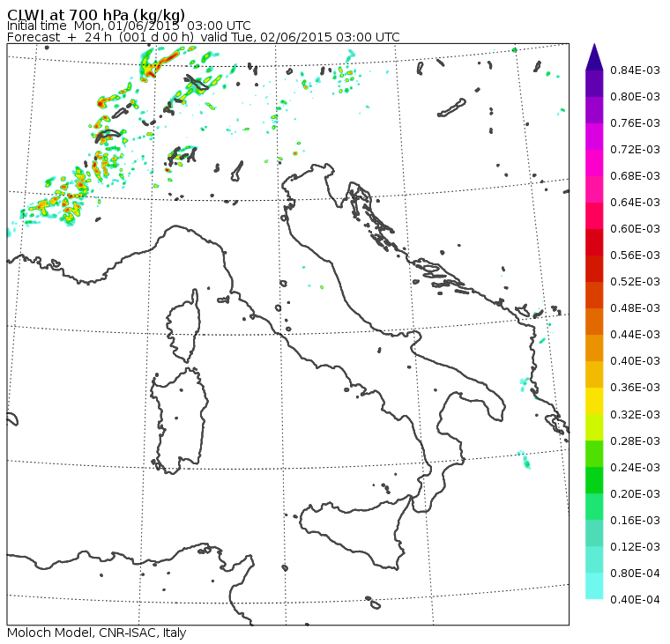
Task: Click the colorbar label 0.80E-04
Action: (635, 574)
